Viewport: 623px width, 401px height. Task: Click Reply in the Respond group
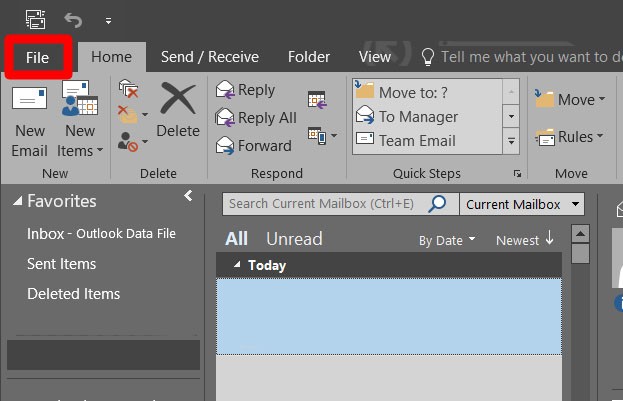click(245, 90)
